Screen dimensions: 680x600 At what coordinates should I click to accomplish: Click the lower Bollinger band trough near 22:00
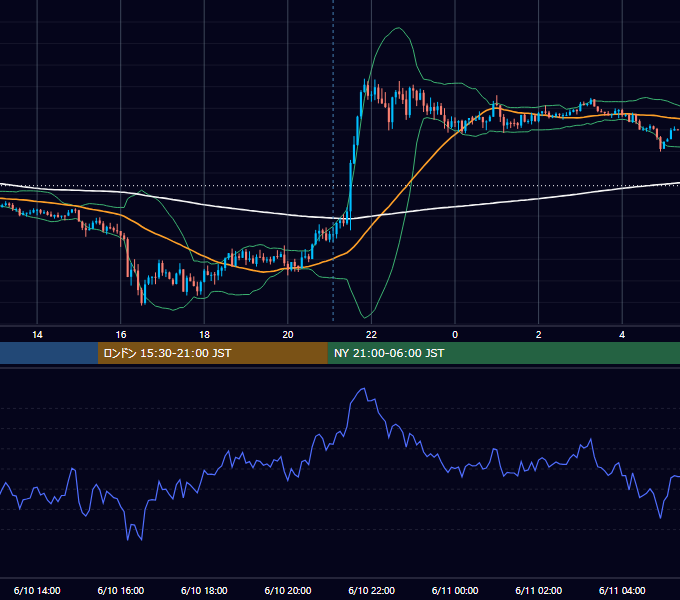[x=366, y=317]
